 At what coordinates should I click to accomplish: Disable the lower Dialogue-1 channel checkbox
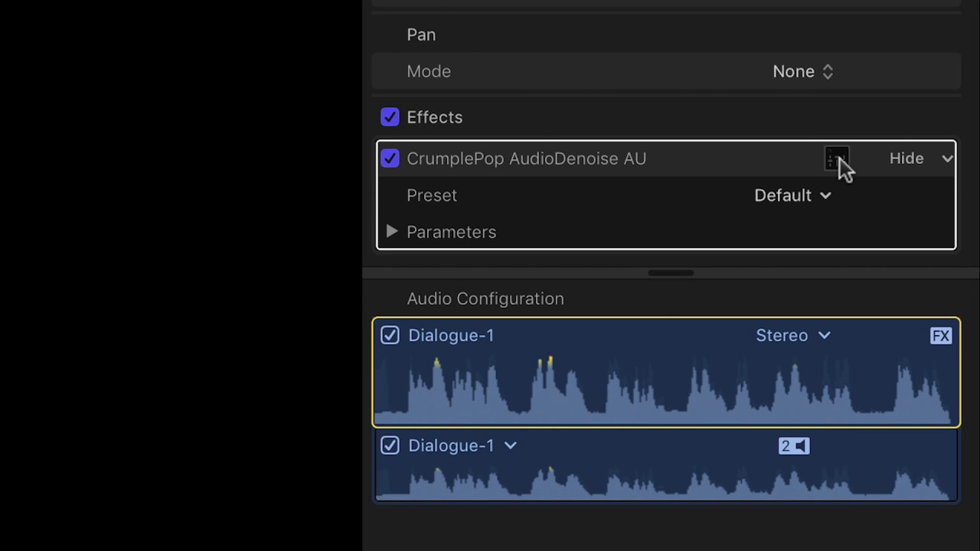click(x=390, y=445)
